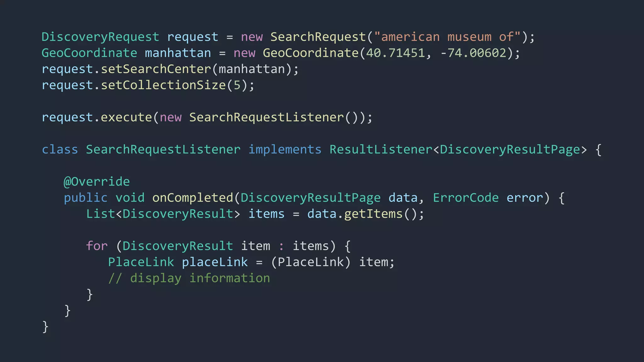Click the execute method call
This screenshot has height=362, width=644.
click(126, 118)
